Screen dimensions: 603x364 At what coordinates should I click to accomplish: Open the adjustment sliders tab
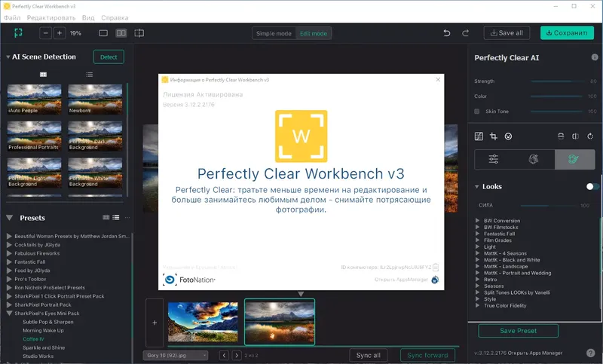pos(494,159)
